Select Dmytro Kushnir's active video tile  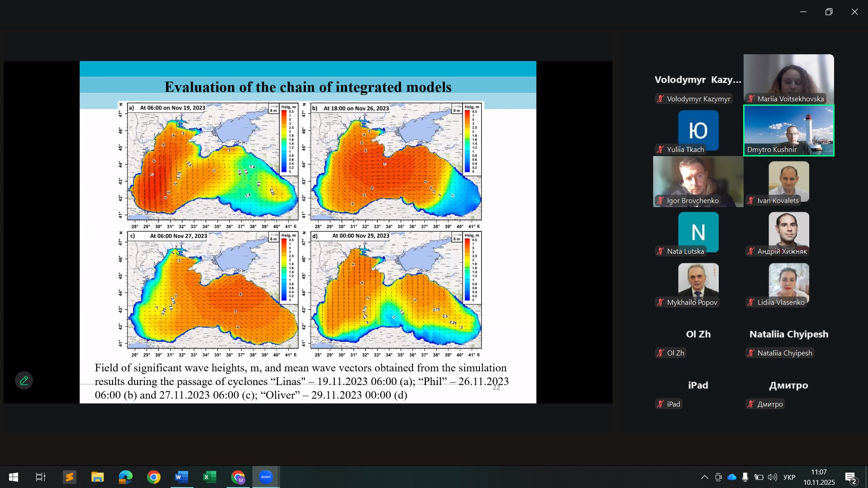pyautogui.click(x=788, y=130)
